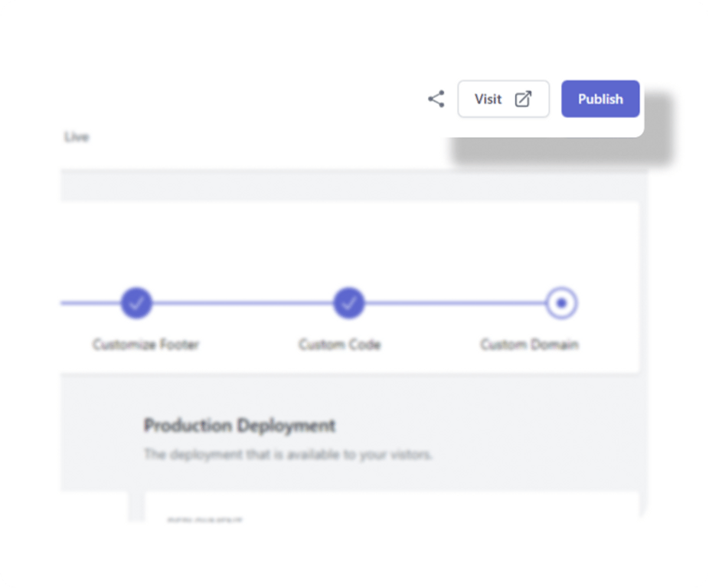Select the Custom Domain step circle
The image size is (709, 588).
tap(561, 303)
